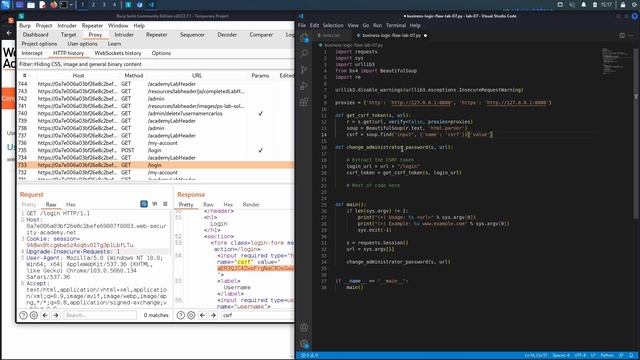
Task: Go to previous match in Request search
Action: point(45,315)
